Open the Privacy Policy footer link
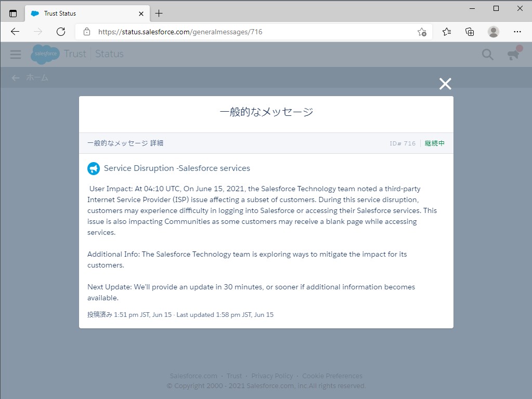Viewport: 532px width, 399px height. 272,376
